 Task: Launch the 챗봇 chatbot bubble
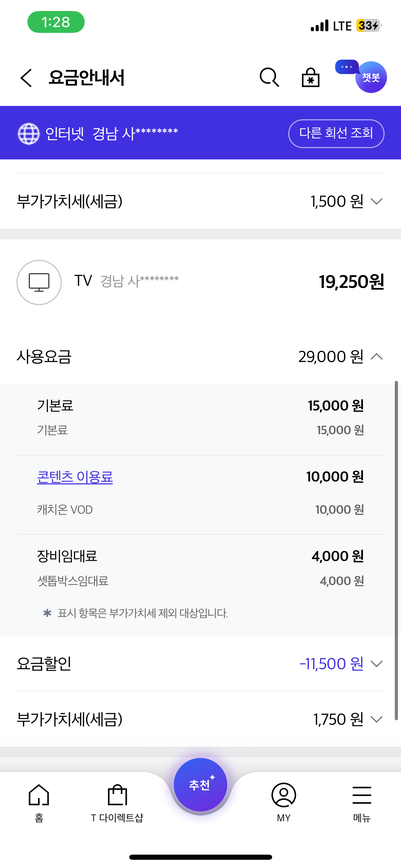pos(370,77)
